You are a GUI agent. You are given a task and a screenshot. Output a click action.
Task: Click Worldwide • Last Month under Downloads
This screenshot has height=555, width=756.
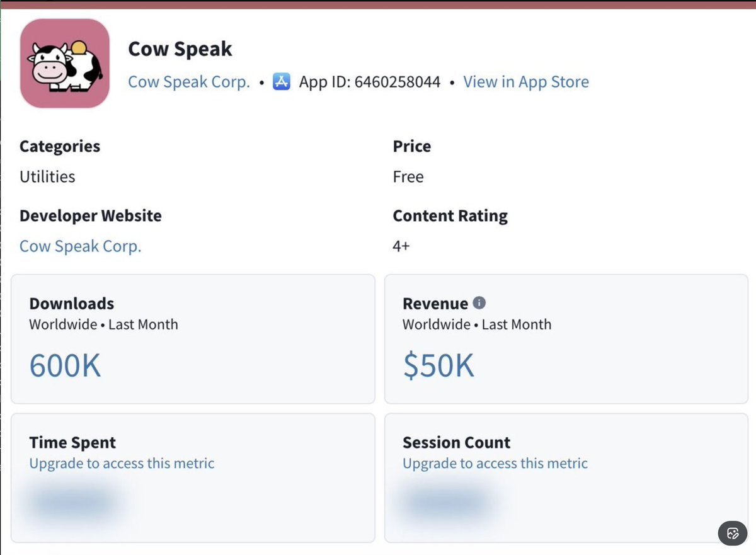104,325
